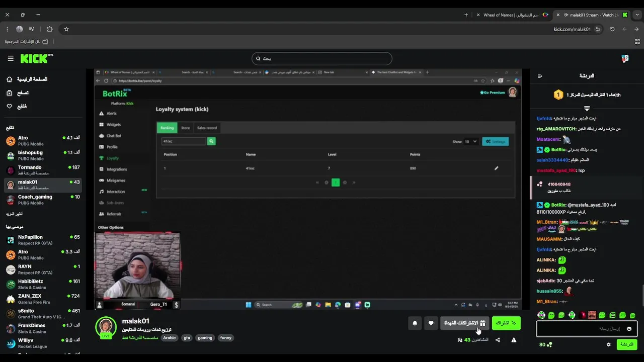Image resolution: width=644 pixels, height=362 pixels.
Task: View channel points balance 80
Action: (x=545, y=344)
